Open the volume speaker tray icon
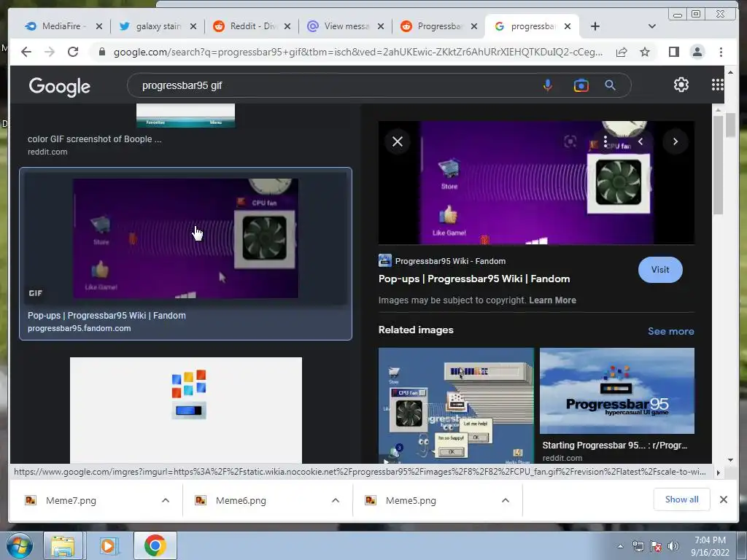Image resolution: width=747 pixels, height=560 pixels. [673, 546]
